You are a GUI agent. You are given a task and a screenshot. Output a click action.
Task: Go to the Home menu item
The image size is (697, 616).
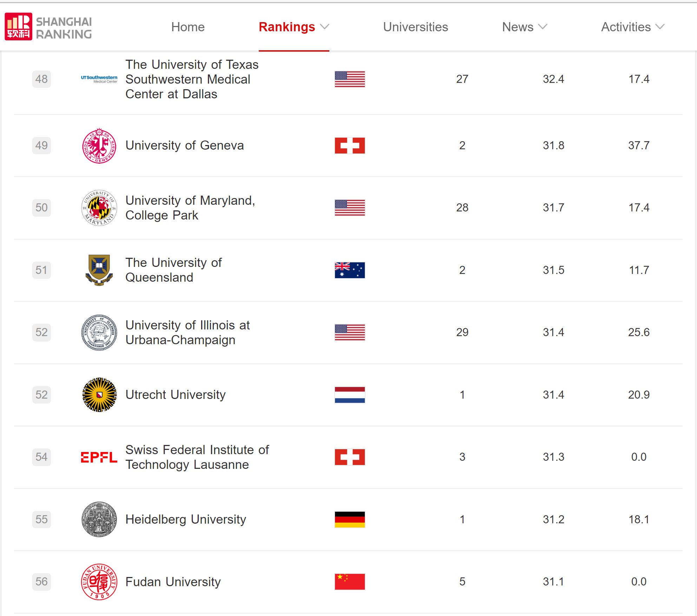pos(188,27)
